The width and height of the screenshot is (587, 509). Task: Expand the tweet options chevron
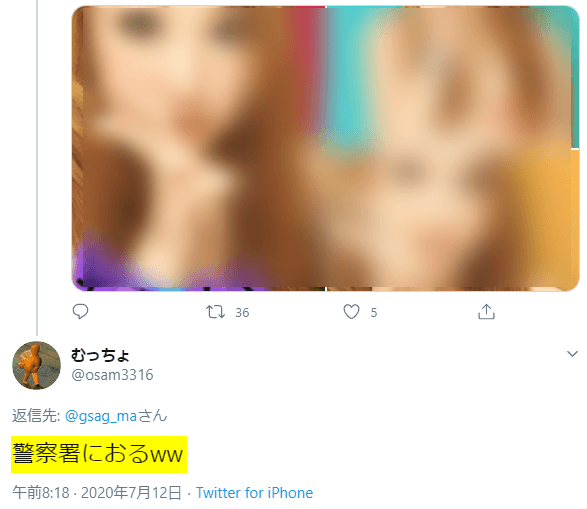tap(572, 354)
